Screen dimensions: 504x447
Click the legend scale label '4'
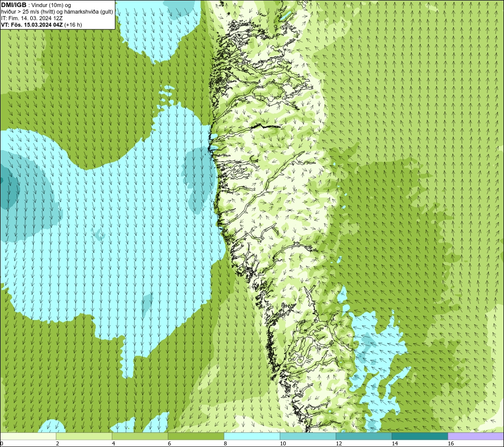113,444
